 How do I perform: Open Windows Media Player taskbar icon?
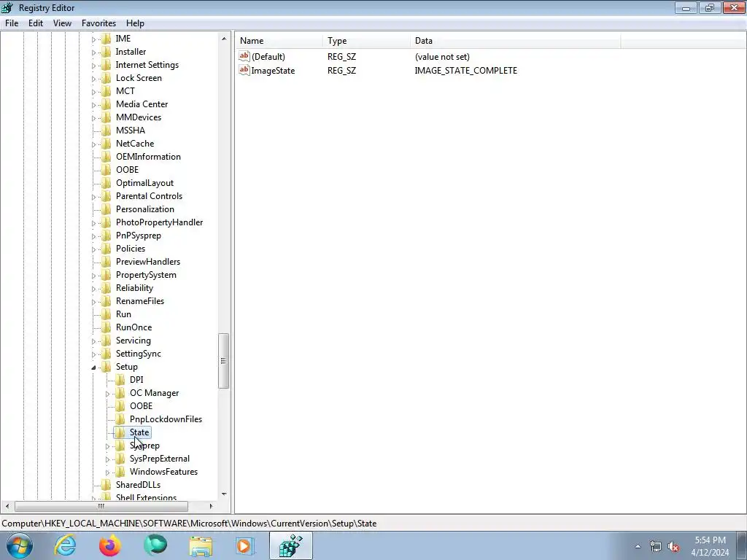point(245,545)
